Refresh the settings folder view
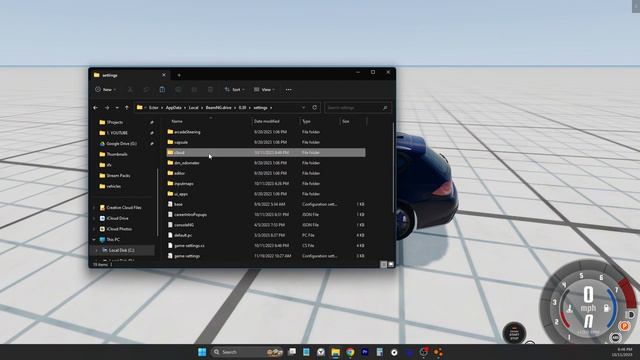Screen dimensions: 640x360 pyautogui.click(x=315, y=108)
